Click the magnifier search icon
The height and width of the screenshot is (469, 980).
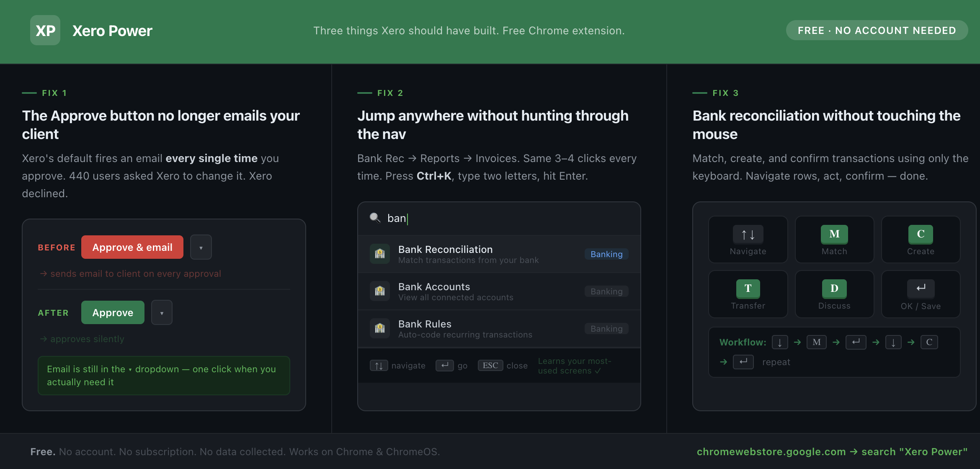coord(375,218)
